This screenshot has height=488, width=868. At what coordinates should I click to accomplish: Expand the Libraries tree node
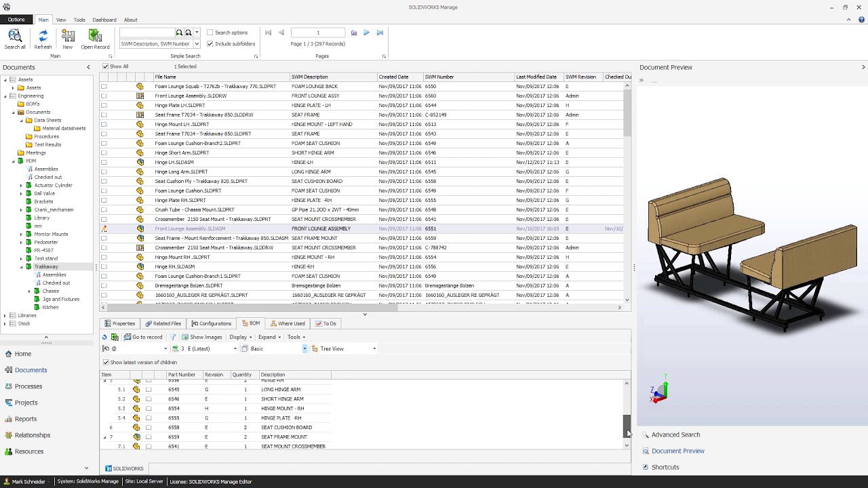(5, 316)
